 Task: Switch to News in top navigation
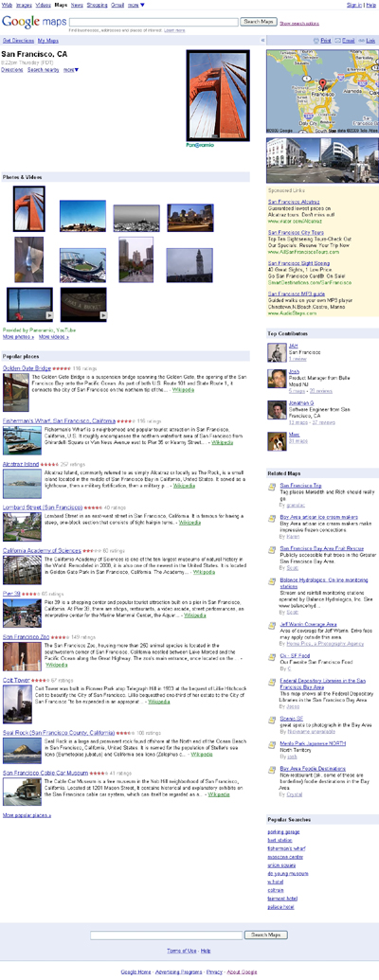coord(77,5)
